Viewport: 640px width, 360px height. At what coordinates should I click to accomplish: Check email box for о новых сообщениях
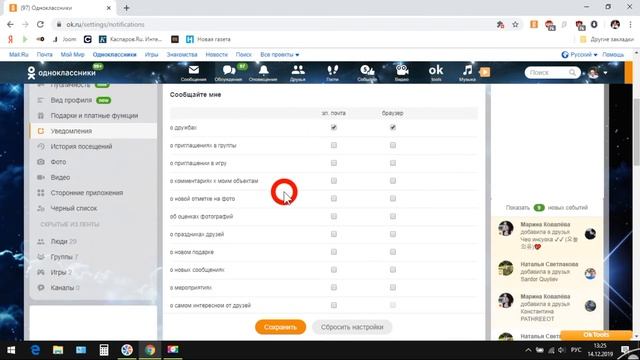[x=334, y=269]
